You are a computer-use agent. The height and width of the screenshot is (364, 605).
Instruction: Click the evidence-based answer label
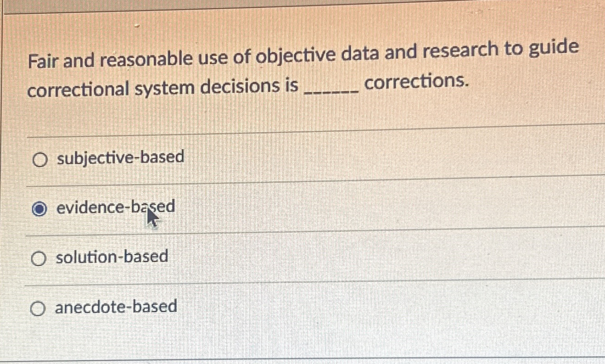116,207
